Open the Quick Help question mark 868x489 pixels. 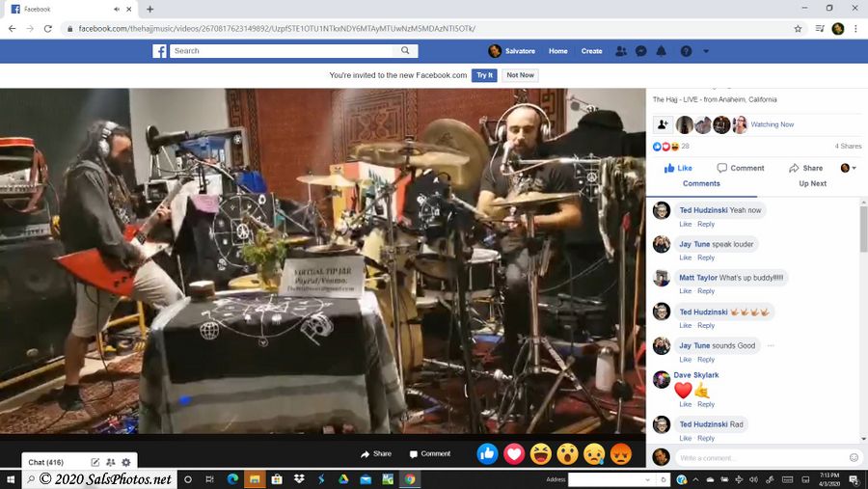686,51
